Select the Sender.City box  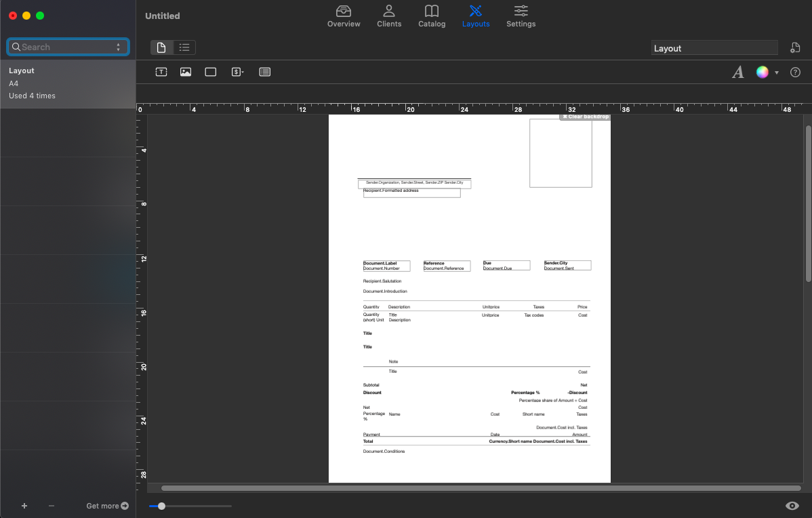[x=567, y=265]
